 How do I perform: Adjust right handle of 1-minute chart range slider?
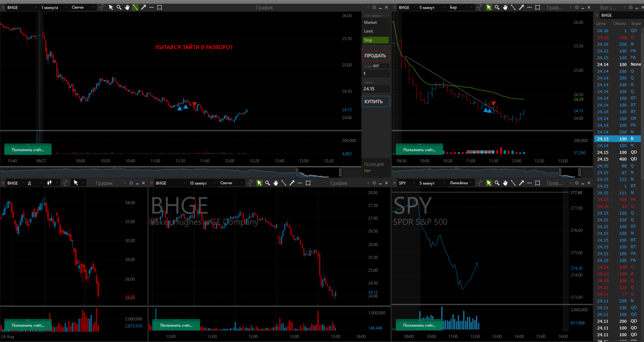(340, 172)
